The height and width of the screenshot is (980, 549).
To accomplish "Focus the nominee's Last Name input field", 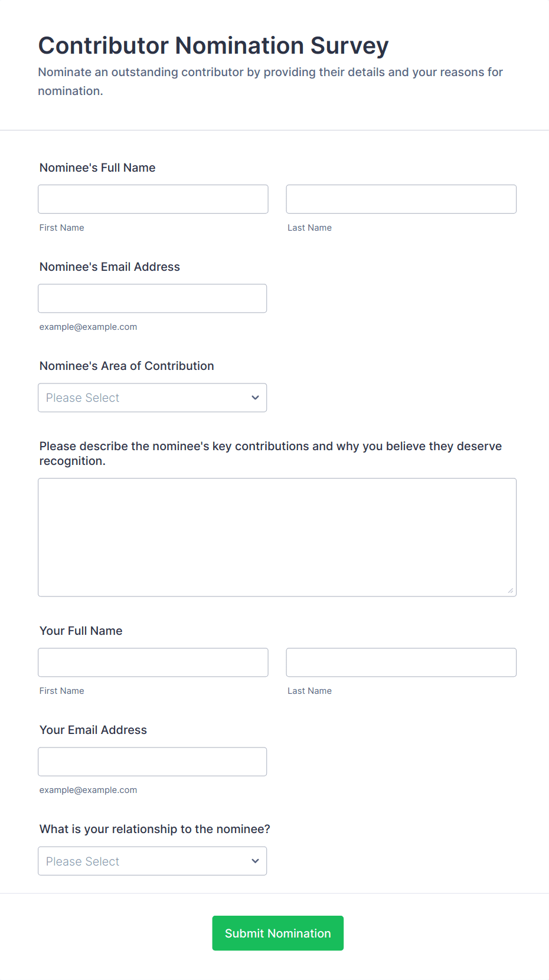I will tap(401, 199).
